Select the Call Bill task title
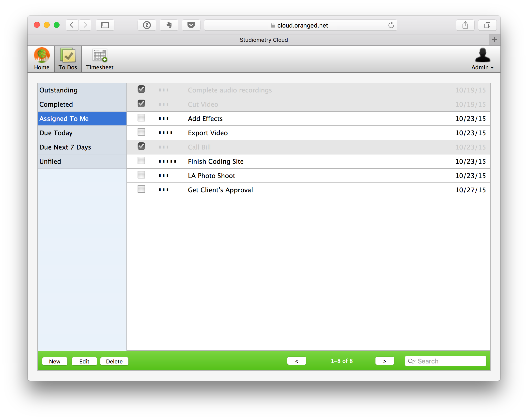Screen dimensions: 528x420 [x=199, y=147]
